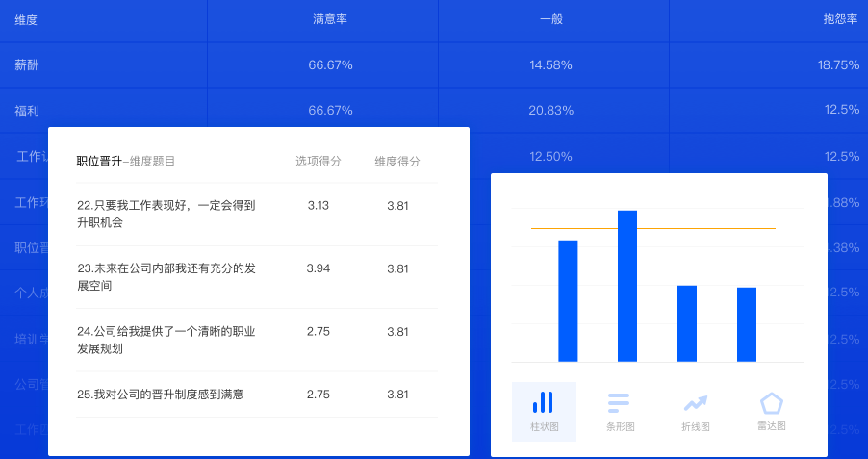Click 福利 satisfaction value 66.67%
Screen dimensions: 868x459
tap(330, 111)
